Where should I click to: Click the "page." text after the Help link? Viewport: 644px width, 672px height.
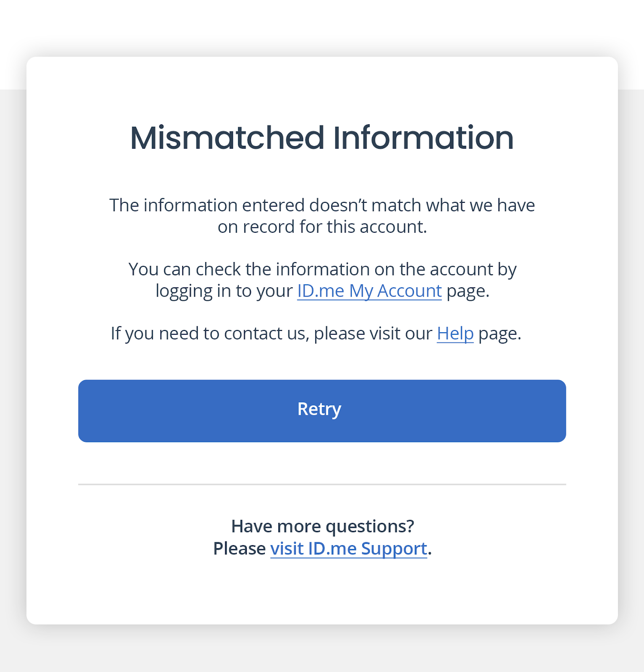(x=500, y=333)
